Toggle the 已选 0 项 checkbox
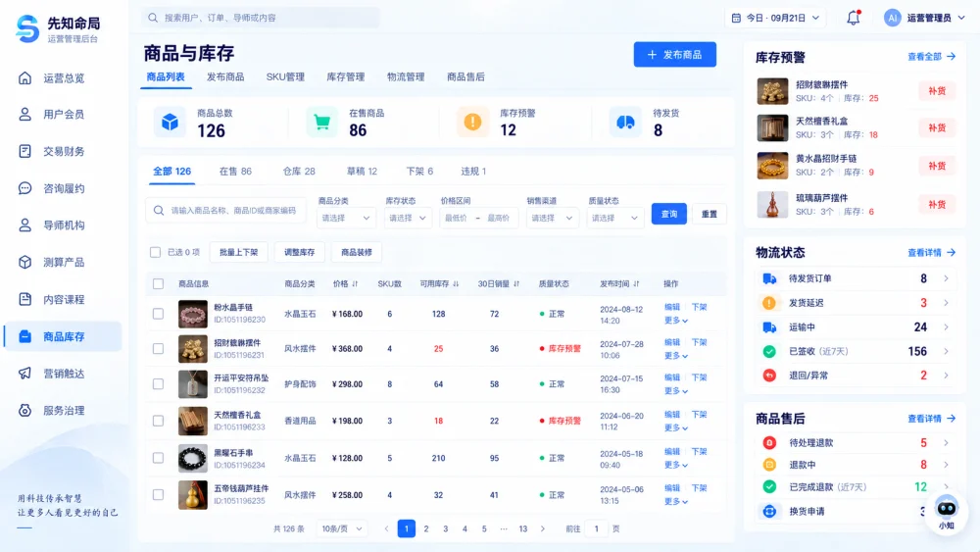 point(155,253)
